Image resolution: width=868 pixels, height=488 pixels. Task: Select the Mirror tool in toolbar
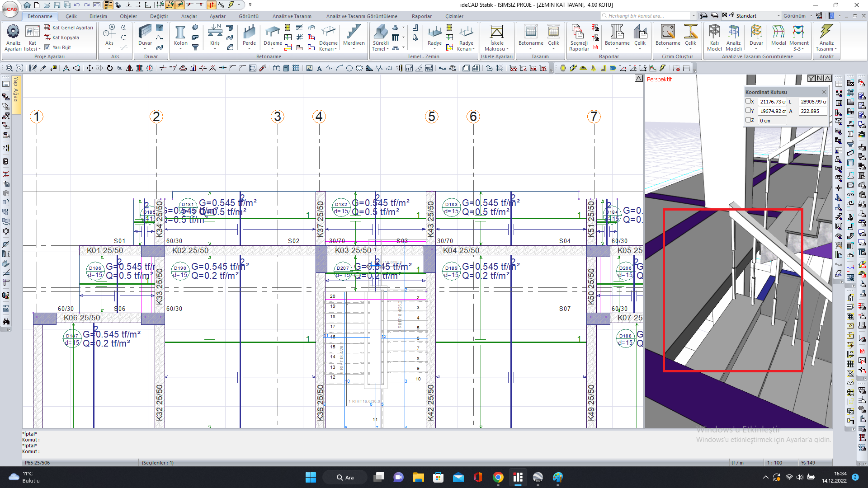coord(130,68)
